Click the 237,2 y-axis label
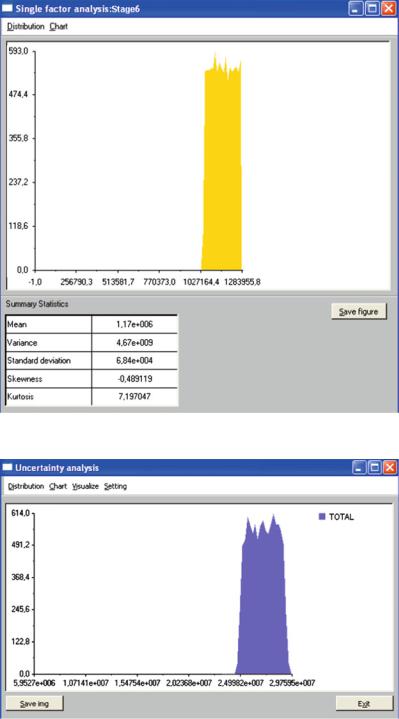Viewport: 399px width, 719px height. (18, 182)
